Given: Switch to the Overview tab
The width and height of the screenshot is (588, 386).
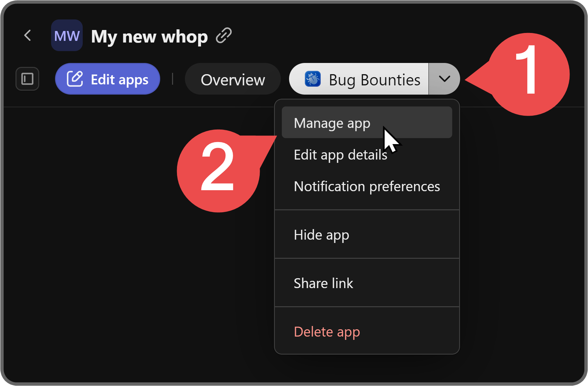Looking at the screenshot, I should [233, 79].
